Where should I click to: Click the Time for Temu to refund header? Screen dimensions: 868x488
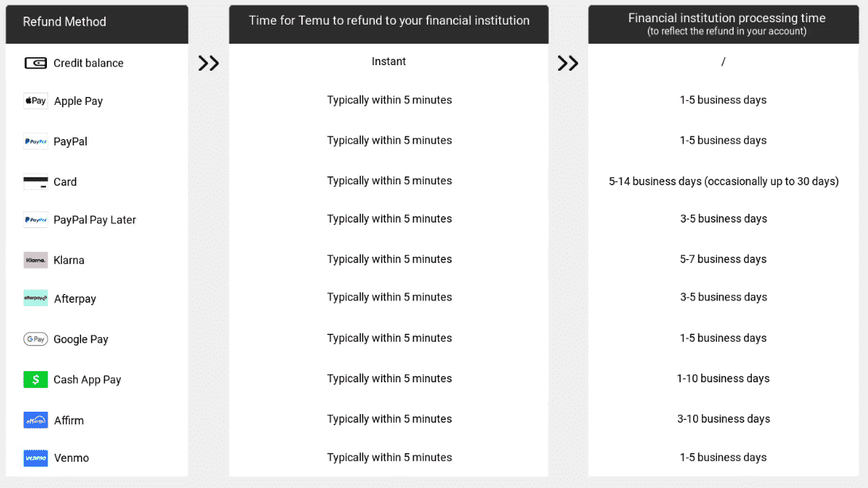tap(389, 21)
